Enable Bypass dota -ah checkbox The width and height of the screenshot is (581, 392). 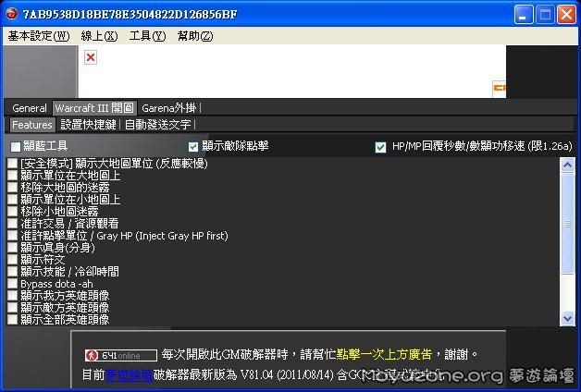point(13,284)
